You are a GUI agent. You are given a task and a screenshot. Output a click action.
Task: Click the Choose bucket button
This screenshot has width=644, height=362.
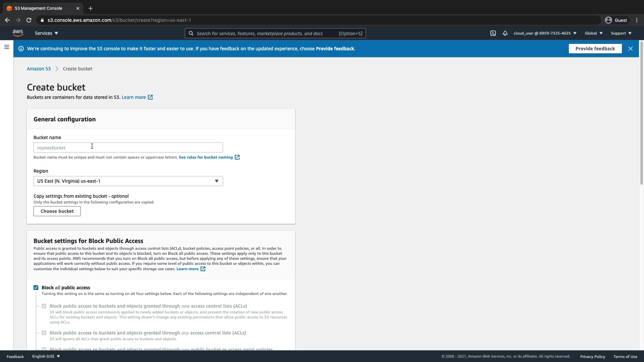pyautogui.click(x=57, y=211)
